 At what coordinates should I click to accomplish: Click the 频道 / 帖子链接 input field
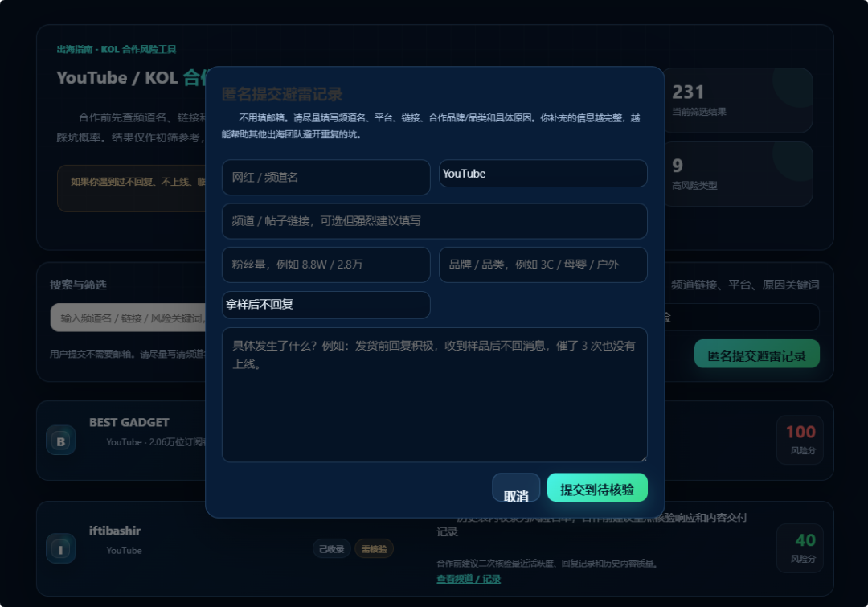point(435,221)
